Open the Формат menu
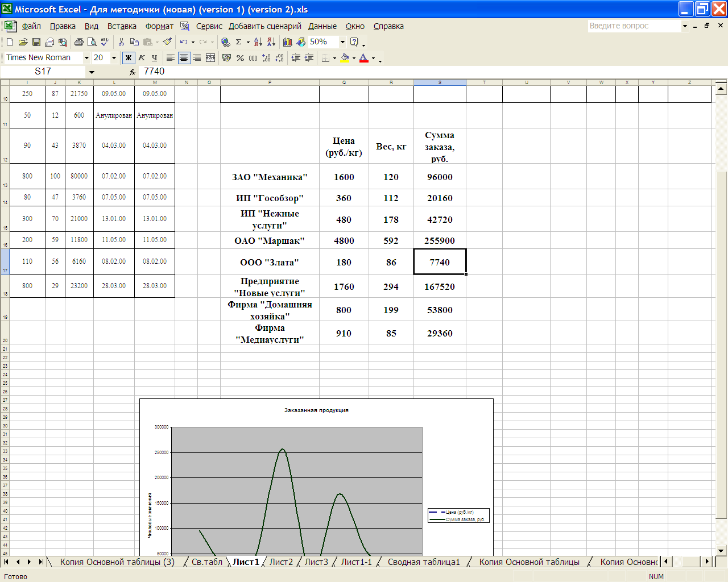 point(159,26)
